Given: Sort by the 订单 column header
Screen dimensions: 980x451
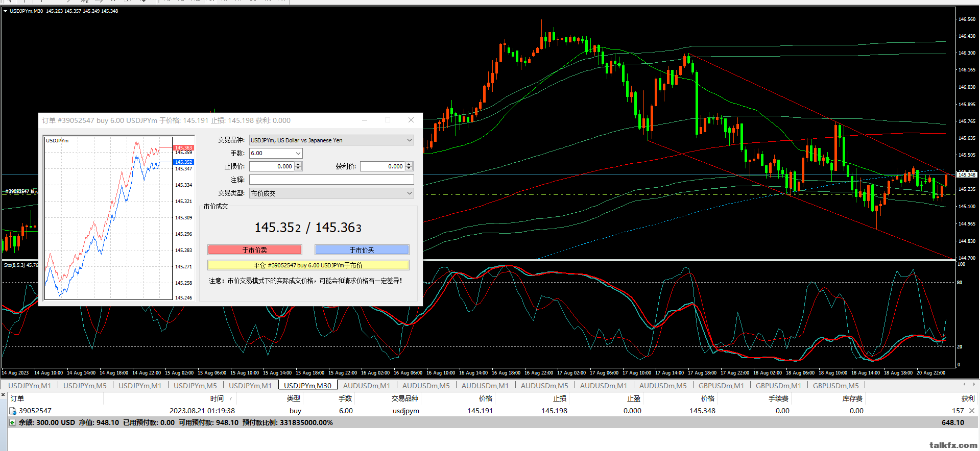Looking at the screenshot, I should pos(17,398).
